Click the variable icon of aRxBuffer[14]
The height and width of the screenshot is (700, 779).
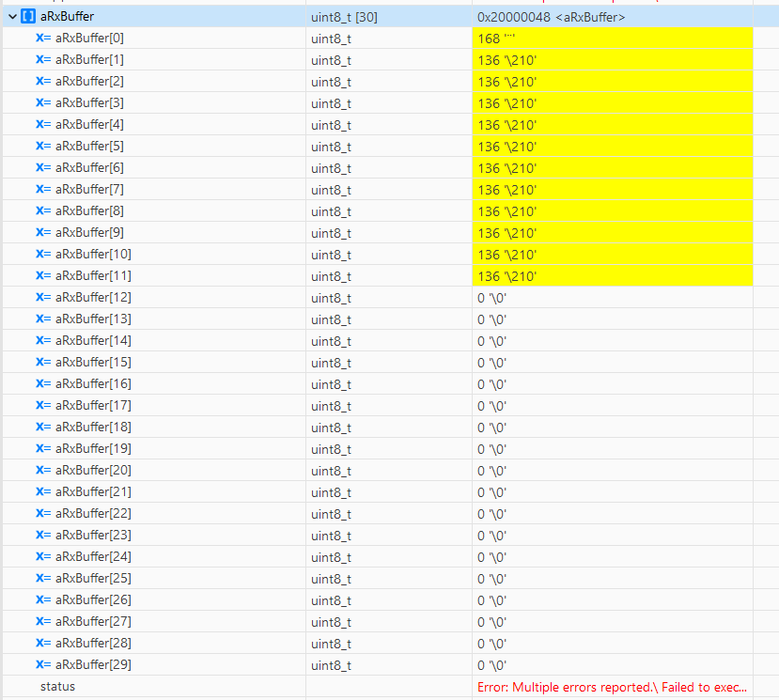point(43,340)
